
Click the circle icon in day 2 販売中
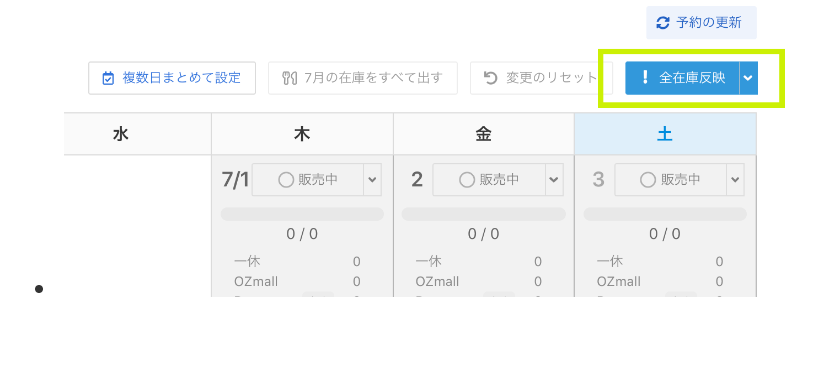tap(467, 180)
